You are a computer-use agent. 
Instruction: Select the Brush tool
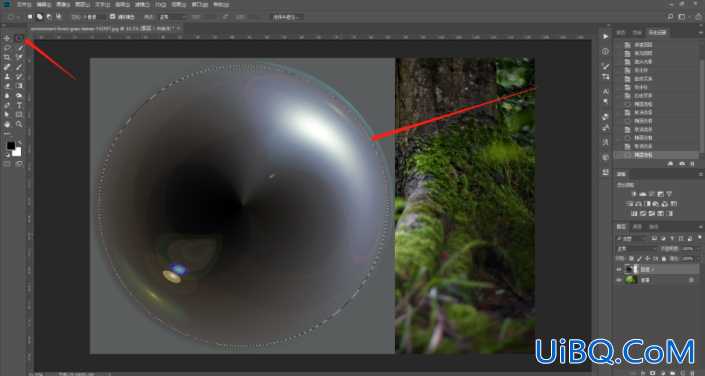tap(19, 67)
